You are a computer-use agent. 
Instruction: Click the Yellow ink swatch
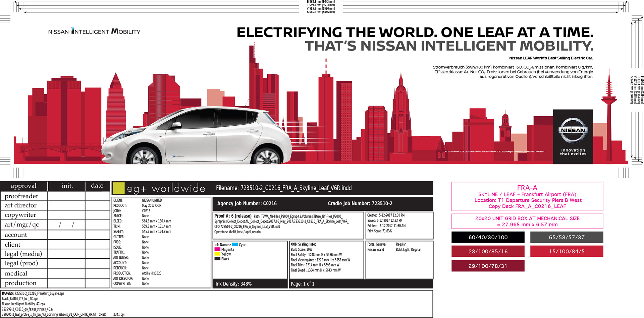tap(217, 254)
